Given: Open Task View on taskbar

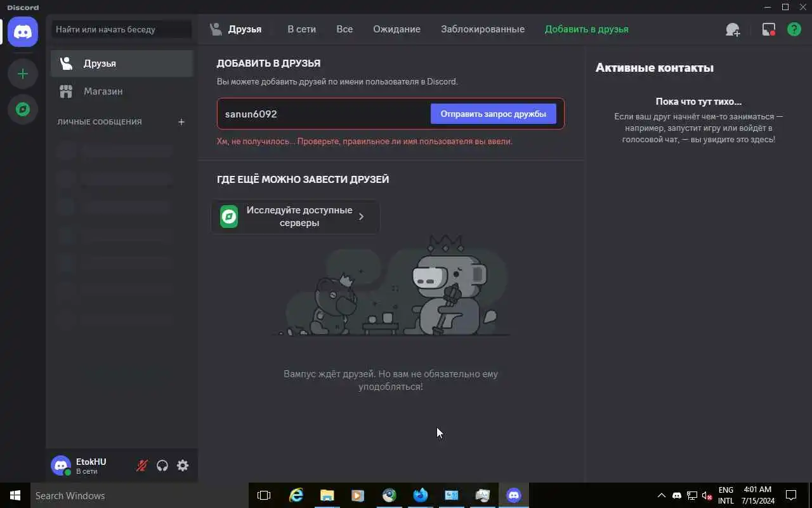Looking at the screenshot, I should point(264,495).
